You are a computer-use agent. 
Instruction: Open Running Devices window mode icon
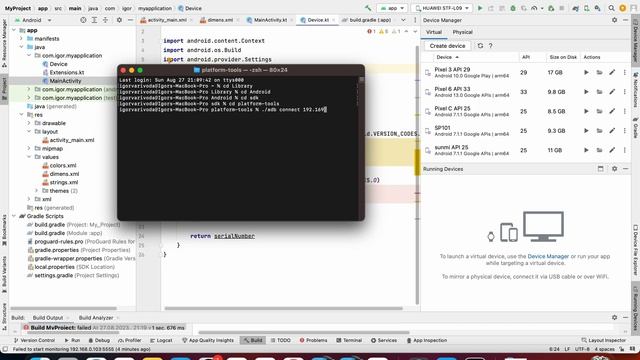(600, 169)
